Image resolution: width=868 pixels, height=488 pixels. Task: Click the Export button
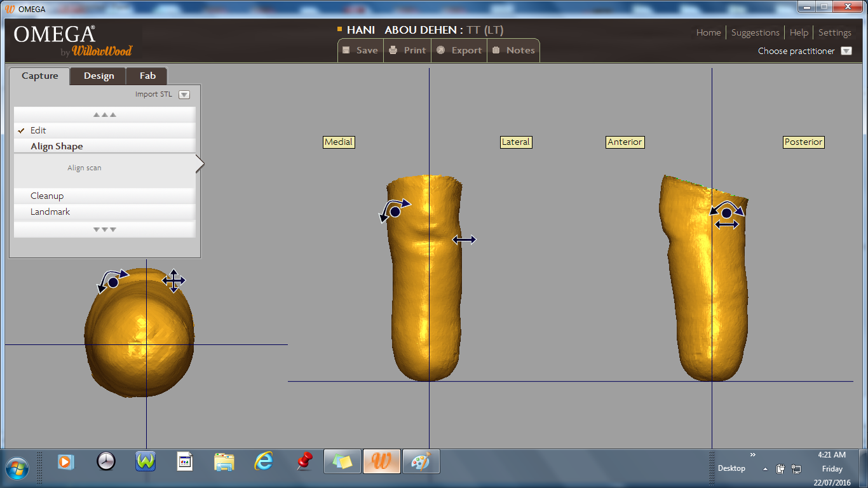pyautogui.click(x=459, y=50)
